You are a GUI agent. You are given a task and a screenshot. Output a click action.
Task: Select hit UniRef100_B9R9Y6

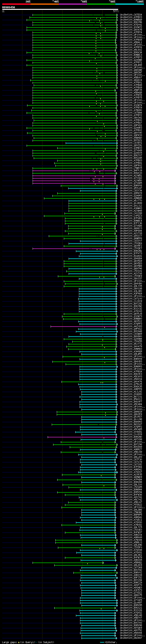131,186
